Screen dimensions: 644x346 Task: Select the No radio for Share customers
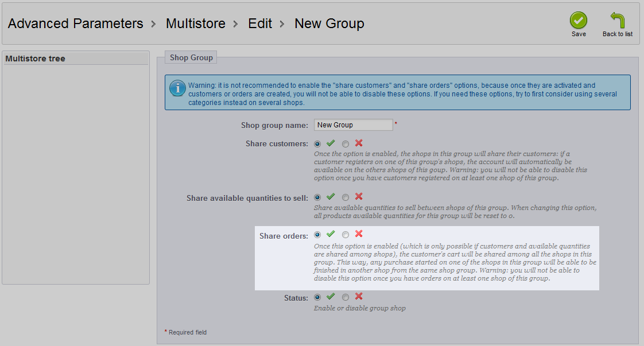click(346, 144)
